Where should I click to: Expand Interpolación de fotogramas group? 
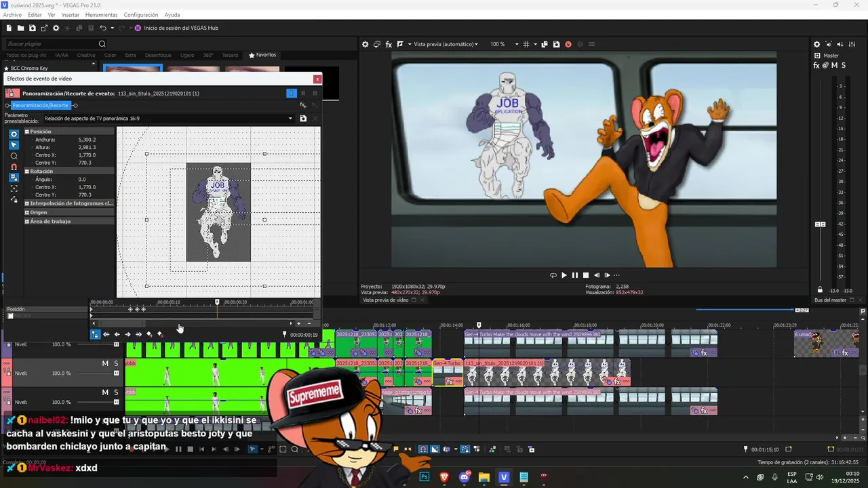27,203
